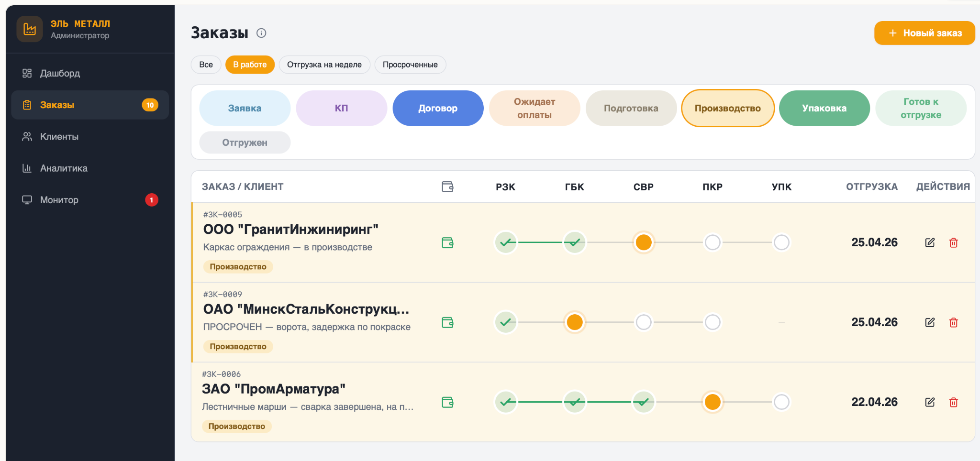The image size is (980, 461).
Task: Filter by Упаковка stage
Action: point(824,108)
